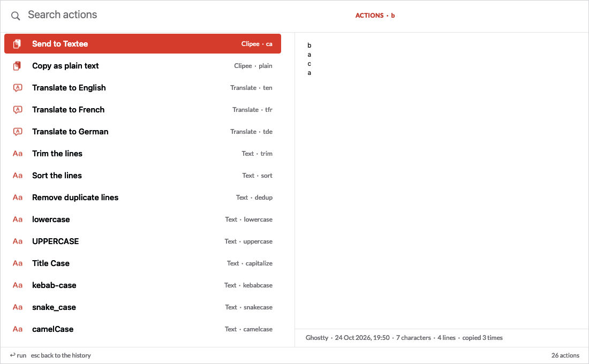Click the translate icon beside Translate to French
Image resolution: width=589 pixels, height=364 pixels.
18,110
